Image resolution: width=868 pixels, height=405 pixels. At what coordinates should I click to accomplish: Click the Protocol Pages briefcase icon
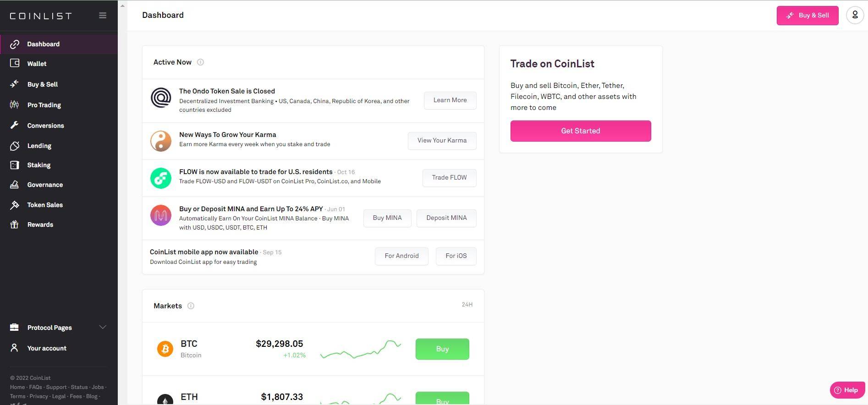point(15,327)
